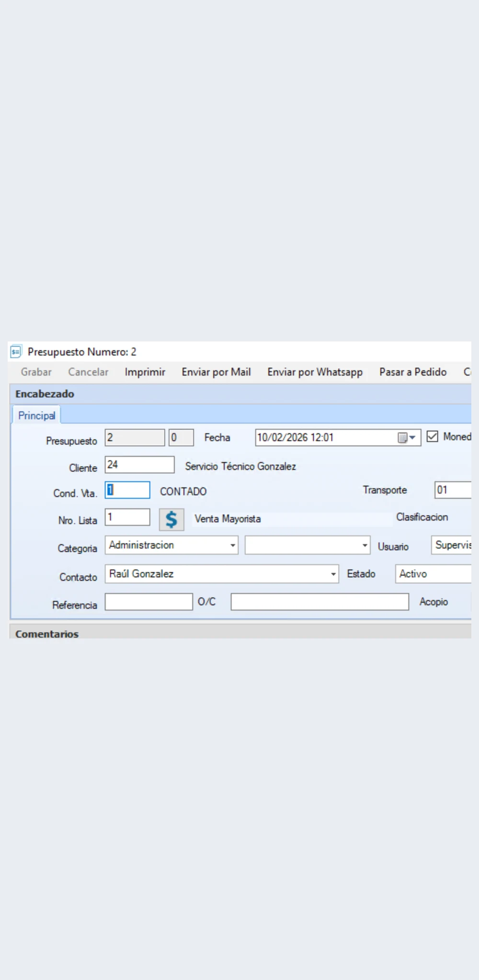Toggle the Moneda checkbox
This screenshot has height=980, width=479.
[432, 436]
